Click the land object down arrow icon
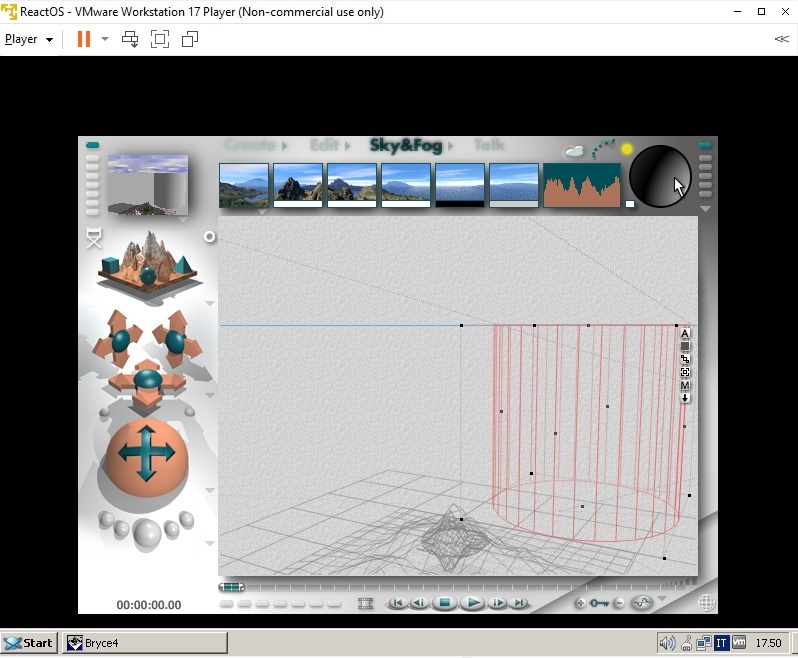 [685, 398]
